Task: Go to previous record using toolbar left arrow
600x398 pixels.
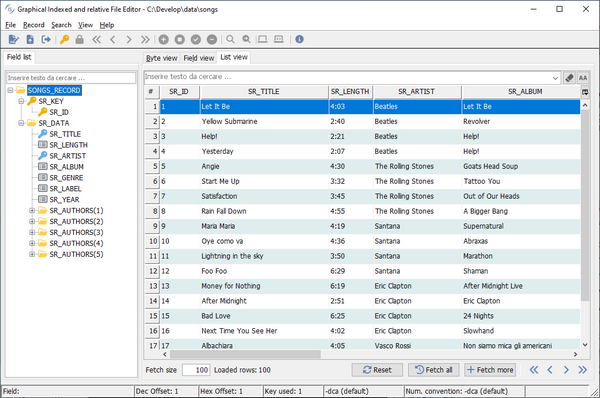Action: (112, 39)
